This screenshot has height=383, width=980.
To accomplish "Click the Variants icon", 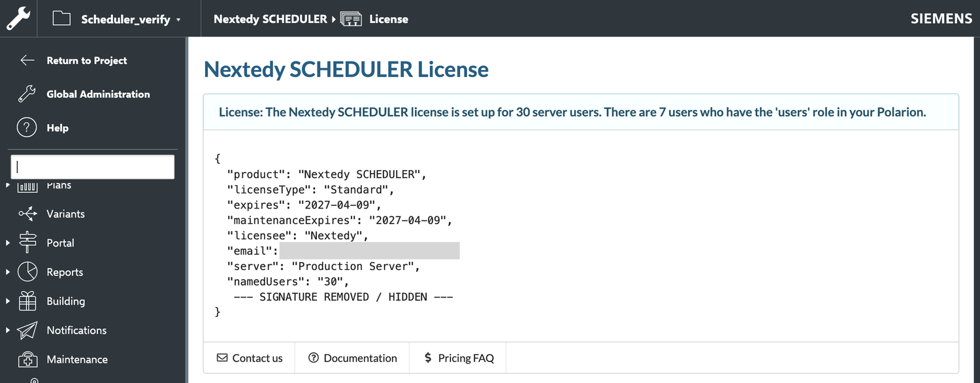I will click(x=27, y=214).
